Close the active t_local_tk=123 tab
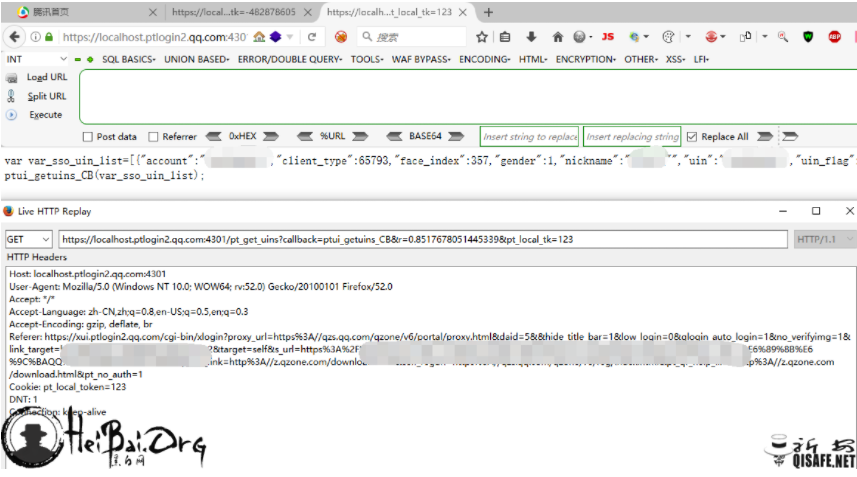This screenshot has width=857, height=477. click(x=462, y=12)
